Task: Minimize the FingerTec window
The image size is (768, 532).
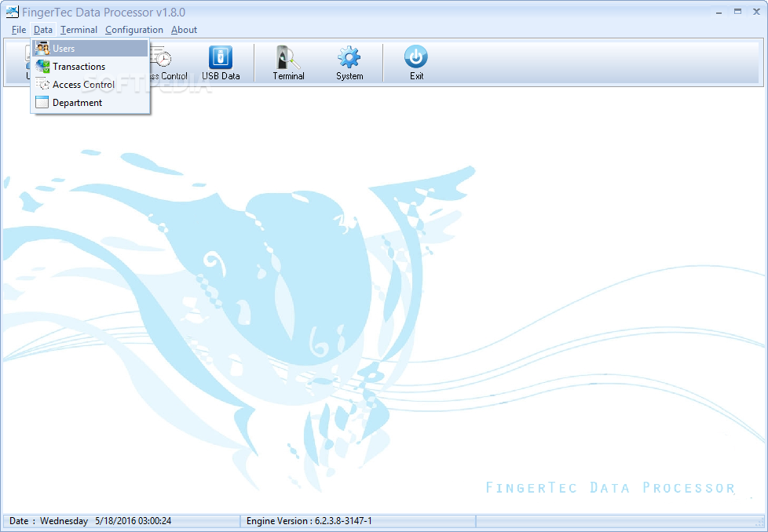Action: (719, 13)
